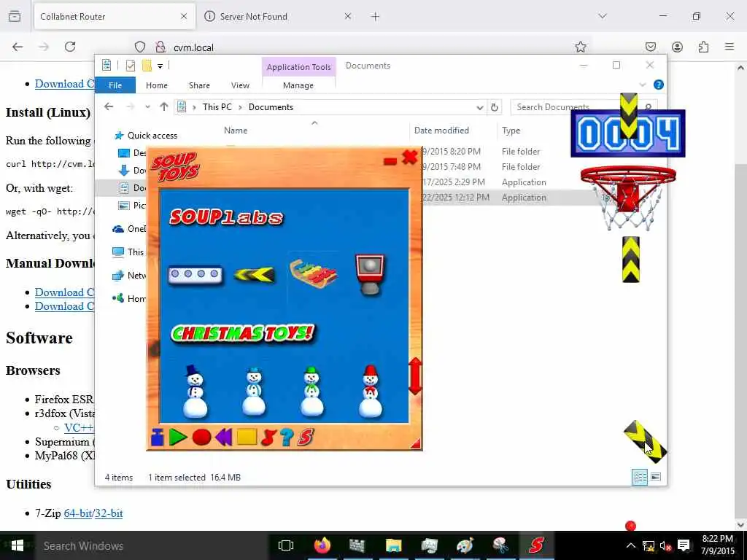Open the 7-Zip 32-bit download link
The image size is (747, 560).
click(109, 513)
